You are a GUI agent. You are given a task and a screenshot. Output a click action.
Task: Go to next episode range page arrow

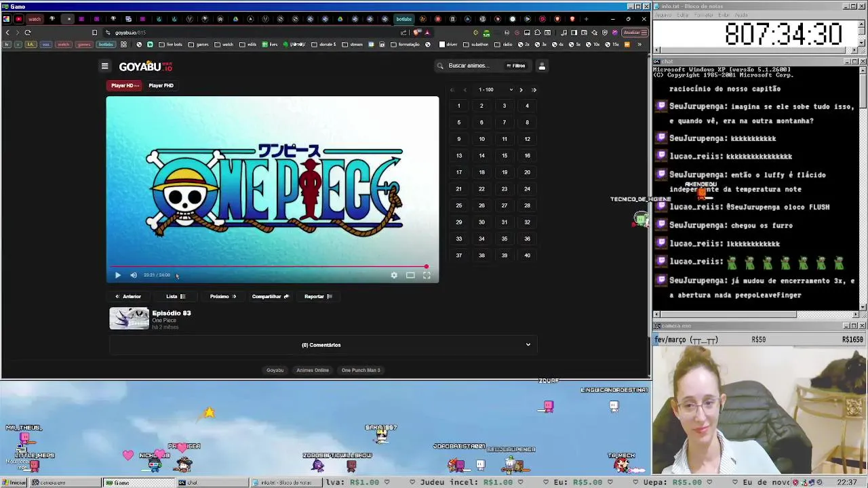pos(521,89)
